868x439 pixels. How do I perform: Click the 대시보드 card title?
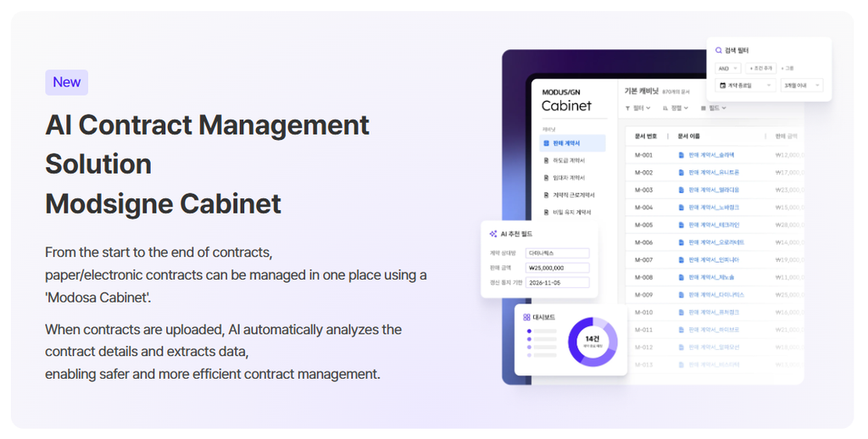(x=543, y=317)
